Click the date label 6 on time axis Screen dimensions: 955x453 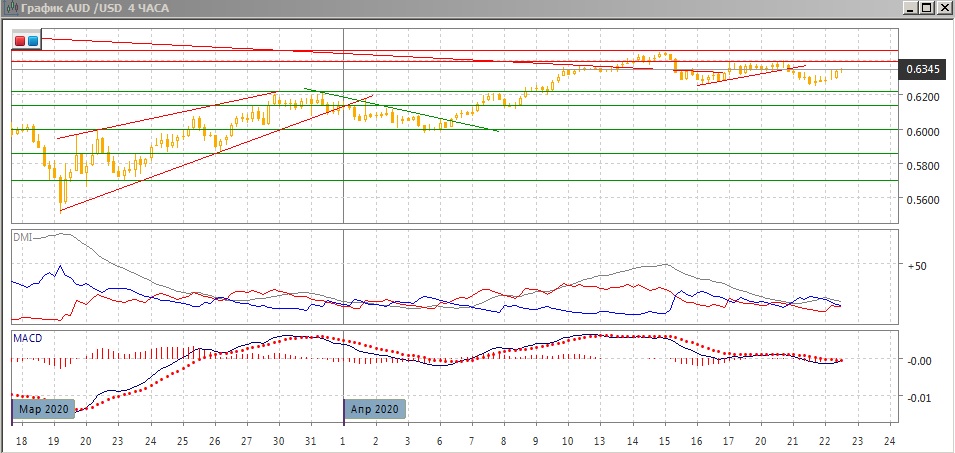click(x=439, y=441)
